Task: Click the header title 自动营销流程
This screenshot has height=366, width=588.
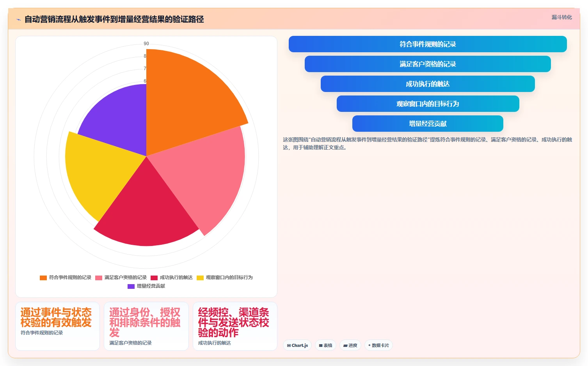Action: [48, 19]
